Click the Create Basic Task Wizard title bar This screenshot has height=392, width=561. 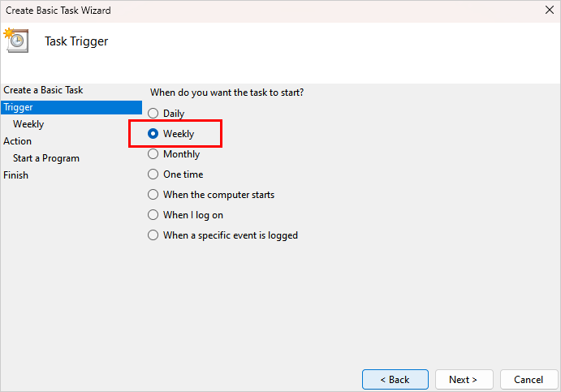[x=244, y=11]
